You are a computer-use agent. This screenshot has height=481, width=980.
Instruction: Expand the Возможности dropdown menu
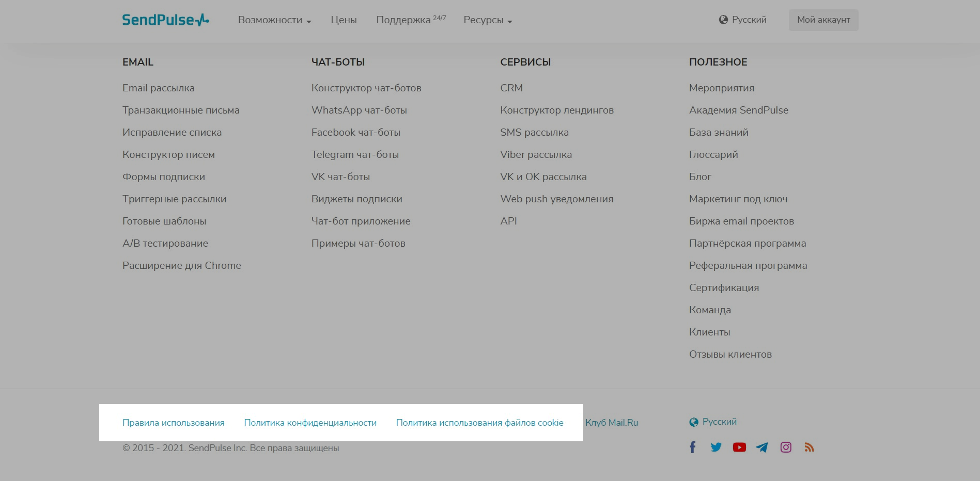[274, 20]
